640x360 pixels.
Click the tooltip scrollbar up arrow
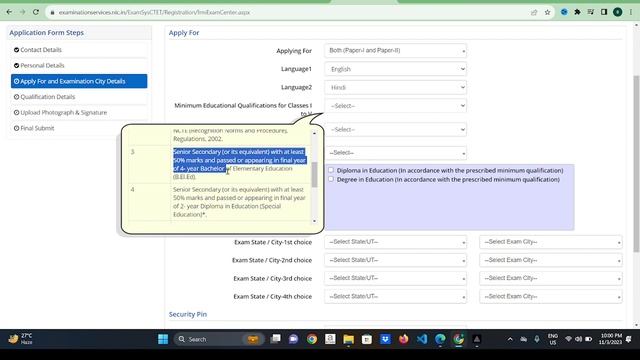[314, 133]
